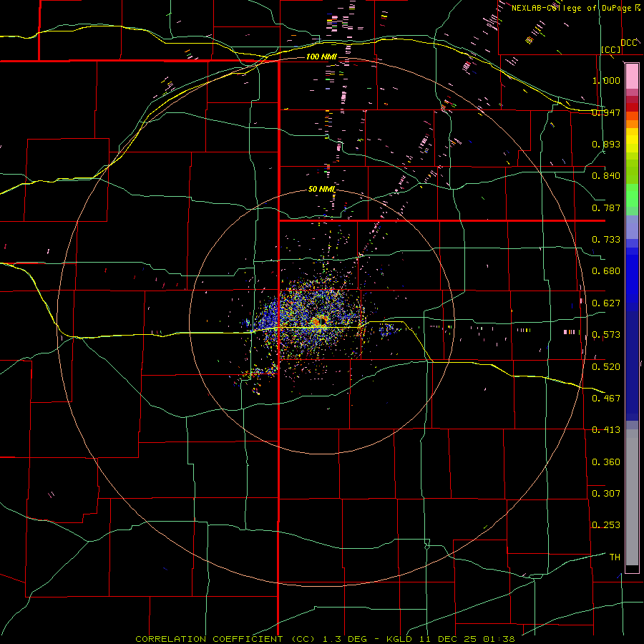The width and height of the screenshot is (644, 644).
Task: Click the 0.467 scale value
Action: click(x=606, y=399)
